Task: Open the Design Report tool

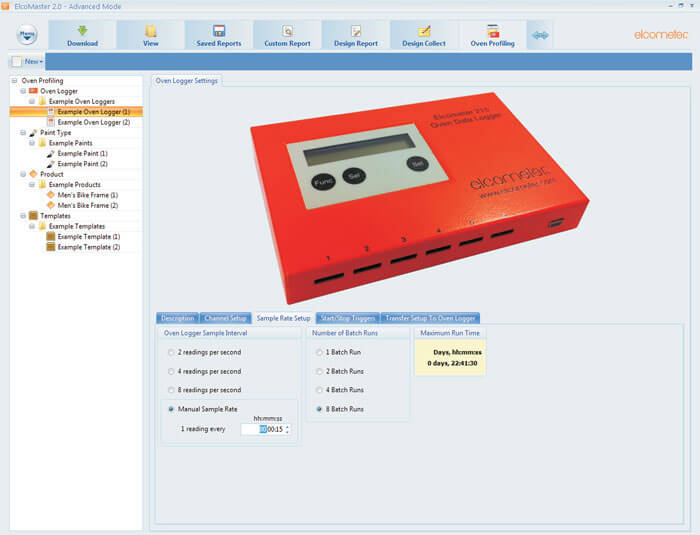Action: pos(355,35)
